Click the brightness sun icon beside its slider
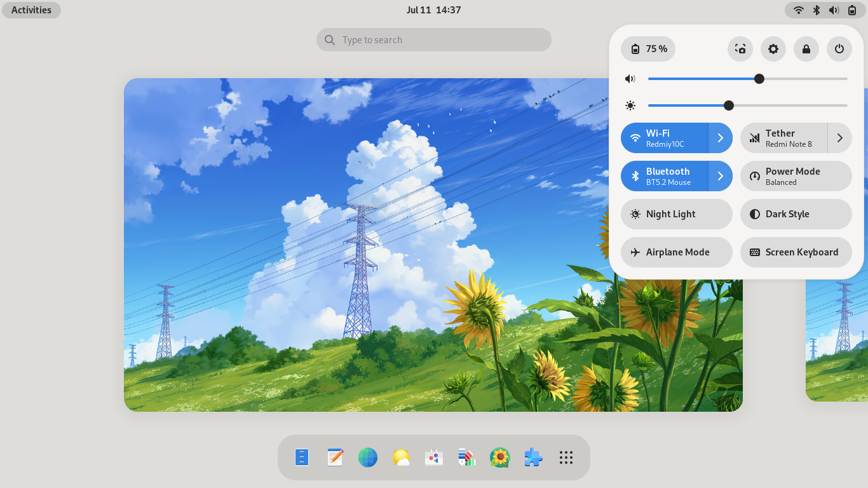The height and width of the screenshot is (488, 868). click(x=630, y=105)
